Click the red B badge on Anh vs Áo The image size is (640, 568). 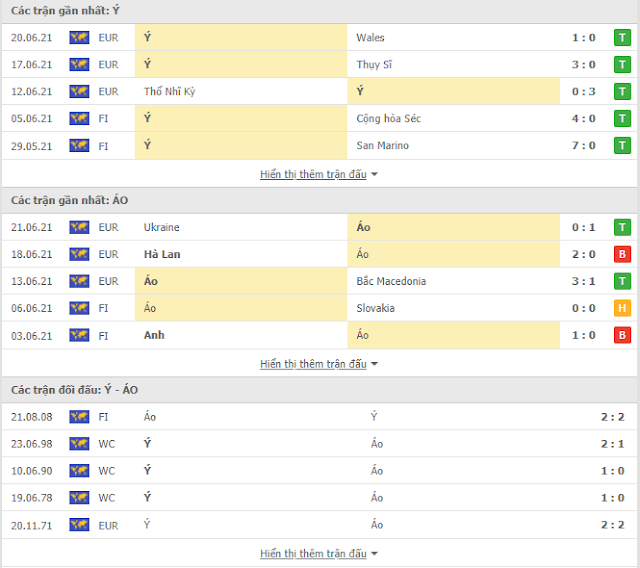tap(622, 335)
